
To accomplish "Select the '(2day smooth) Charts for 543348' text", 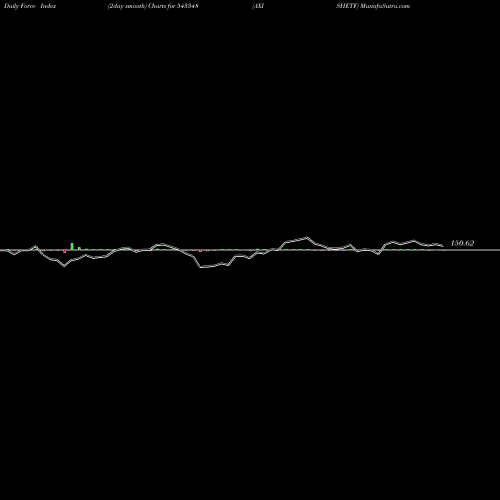I will [153, 6].
